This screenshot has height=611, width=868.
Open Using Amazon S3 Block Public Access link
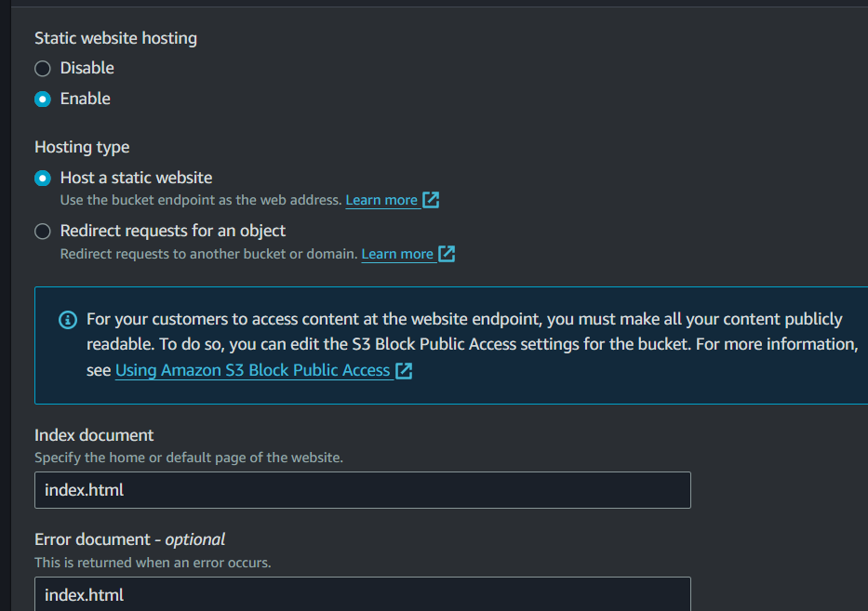tap(252, 370)
